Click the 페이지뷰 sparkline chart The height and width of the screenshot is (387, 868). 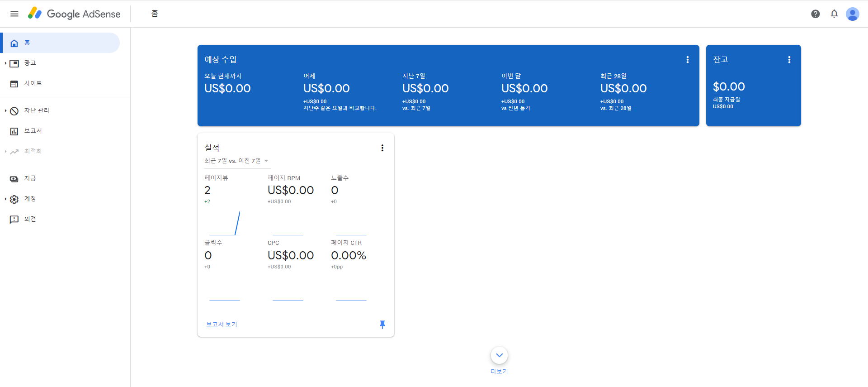[225, 223]
